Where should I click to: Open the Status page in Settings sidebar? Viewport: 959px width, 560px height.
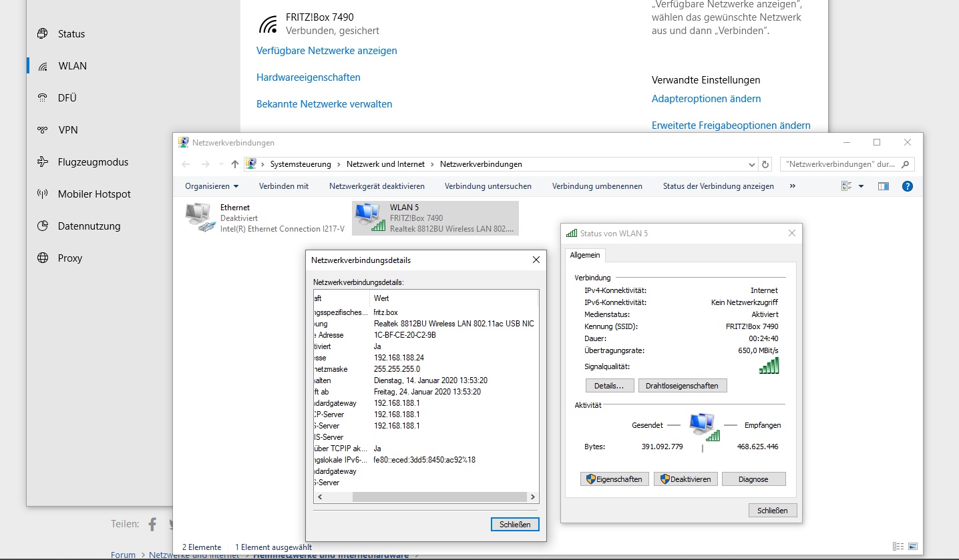click(71, 34)
